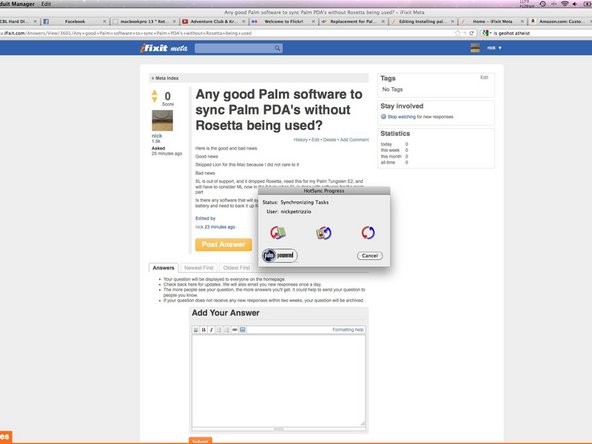Image resolution: width=592 pixels, height=444 pixels.
Task: Click the middle sync icon in HotSync Progress
Action: [324, 233]
